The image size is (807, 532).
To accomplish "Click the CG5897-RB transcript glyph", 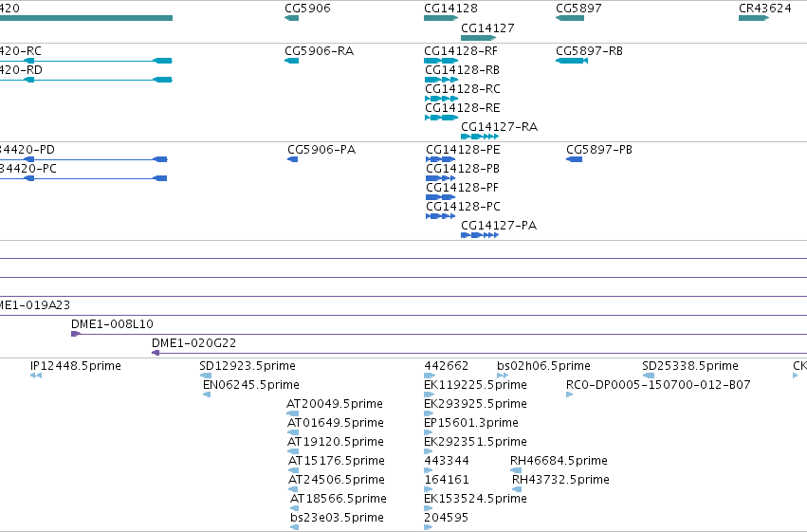I will tap(571, 61).
